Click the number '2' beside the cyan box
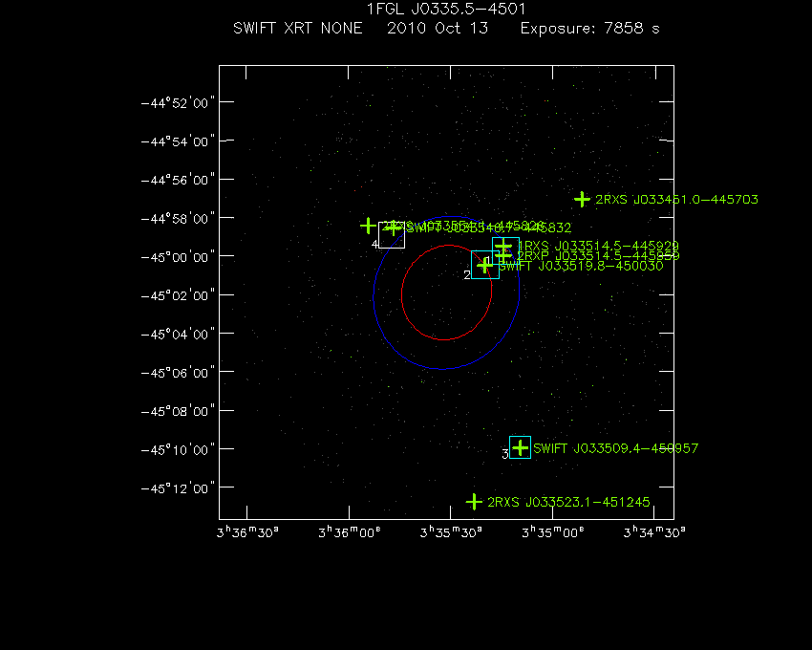The width and height of the screenshot is (812, 650). [x=467, y=275]
